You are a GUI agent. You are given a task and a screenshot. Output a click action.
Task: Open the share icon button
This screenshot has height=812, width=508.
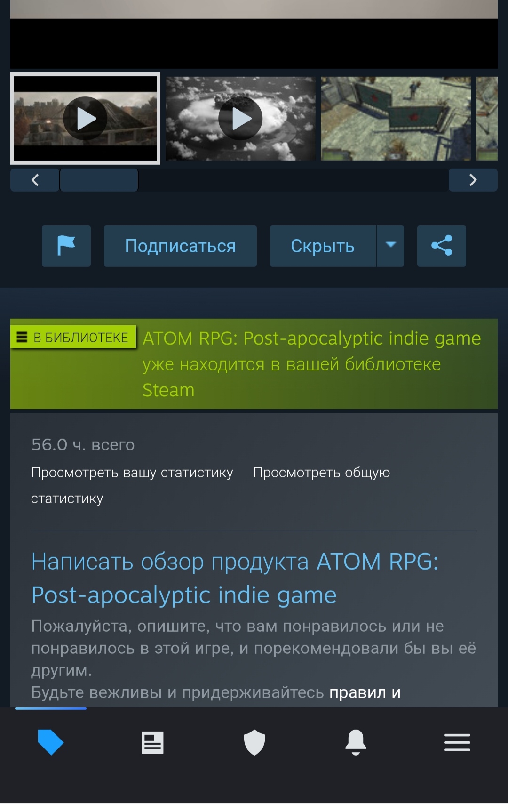441,246
